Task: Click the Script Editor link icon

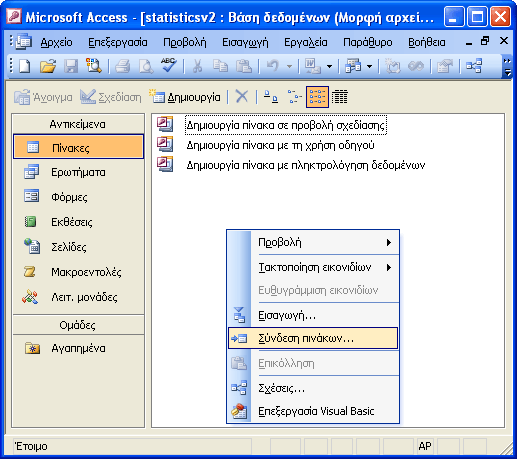Action: [x=416, y=66]
